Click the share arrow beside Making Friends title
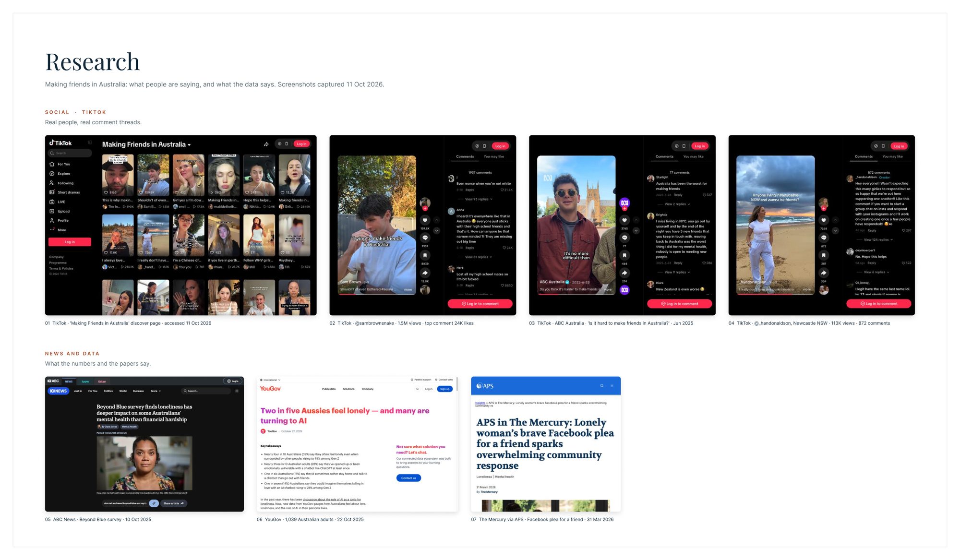960x560 pixels. coord(266,144)
